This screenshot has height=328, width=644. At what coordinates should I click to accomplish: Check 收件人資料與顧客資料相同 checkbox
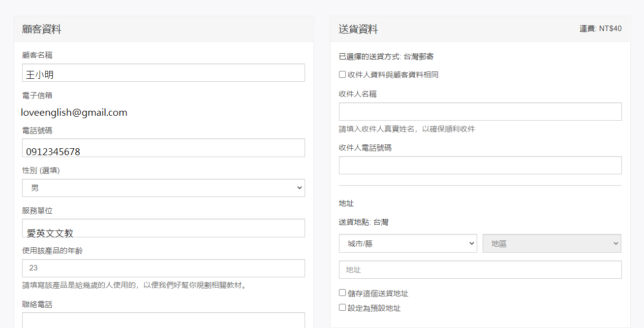coord(342,74)
